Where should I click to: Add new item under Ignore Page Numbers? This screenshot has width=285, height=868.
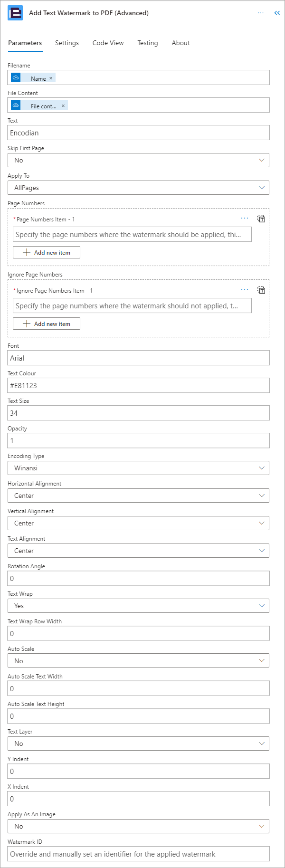pos(47,324)
